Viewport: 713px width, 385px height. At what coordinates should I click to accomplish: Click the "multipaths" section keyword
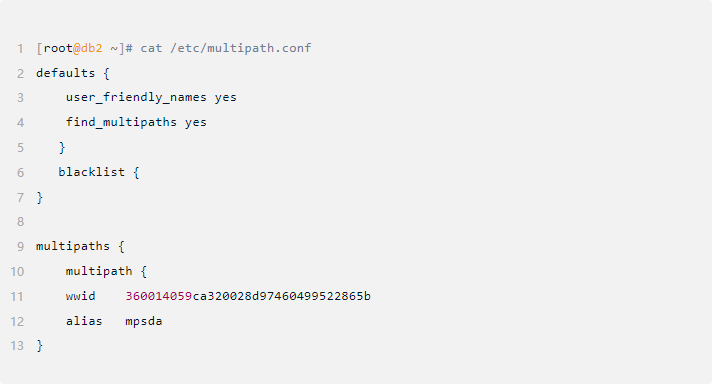[x=73, y=246]
